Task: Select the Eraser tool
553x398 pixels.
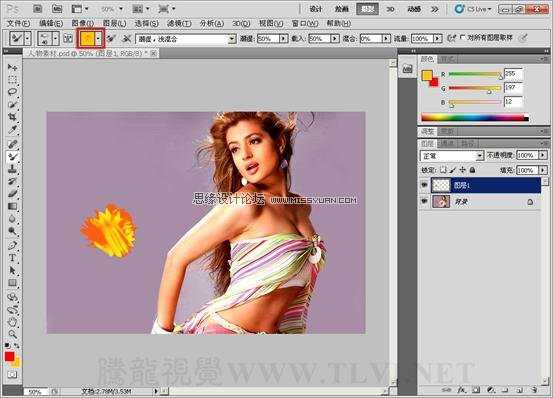Action: coord(12,194)
